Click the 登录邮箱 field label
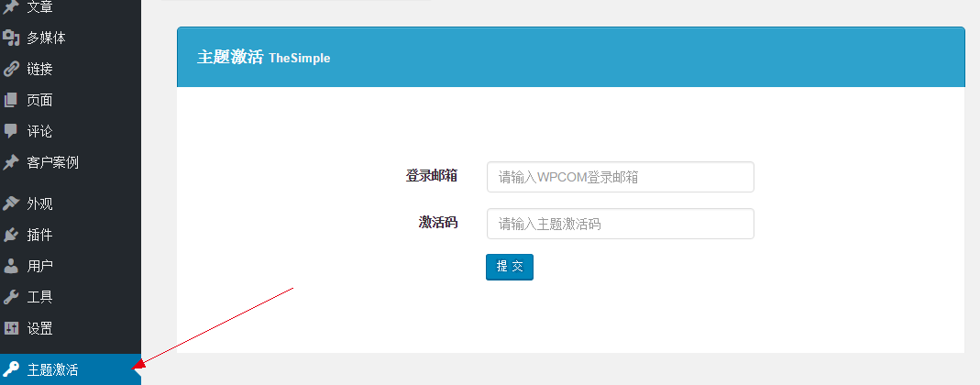Screen dimensions: 980x385 click(x=432, y=176)
